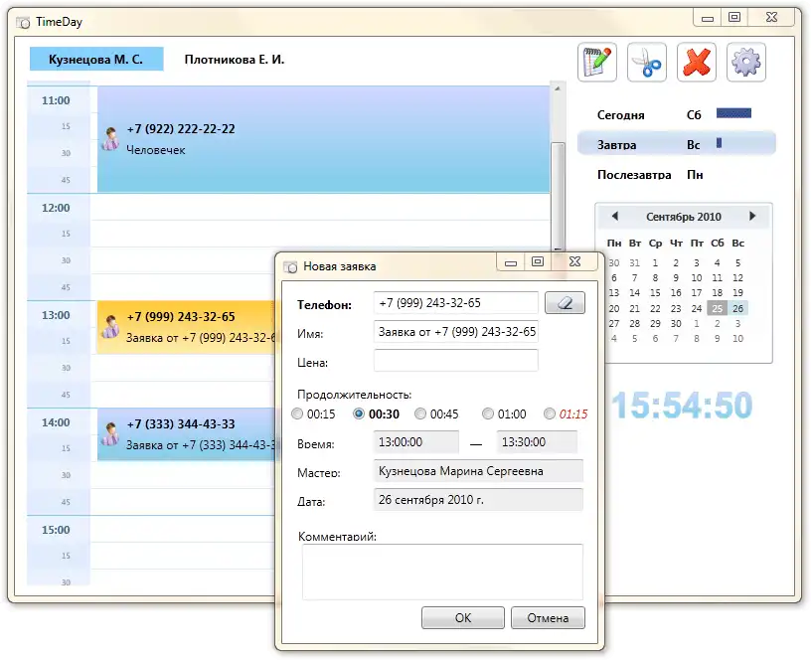Viewport: 812px width, 660px height.
Task: Click person icon in 13:00 appointment
Action: [110, 326]
